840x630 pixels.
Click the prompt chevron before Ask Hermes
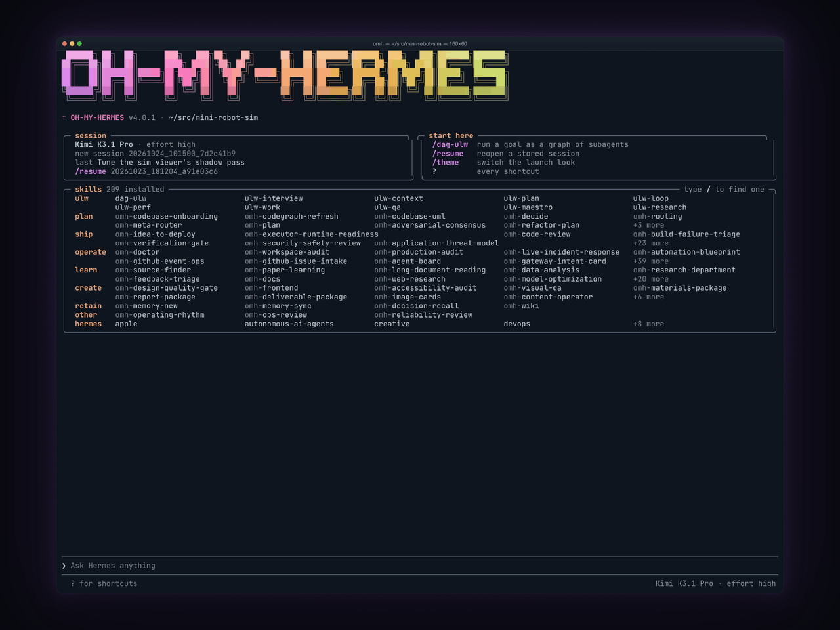coord(64,566)
